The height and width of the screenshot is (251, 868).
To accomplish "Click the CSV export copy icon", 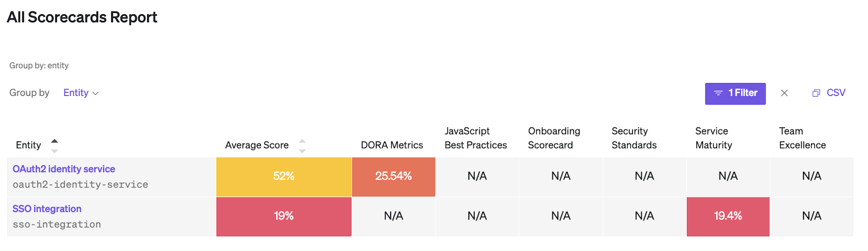I will click(815, 93).
